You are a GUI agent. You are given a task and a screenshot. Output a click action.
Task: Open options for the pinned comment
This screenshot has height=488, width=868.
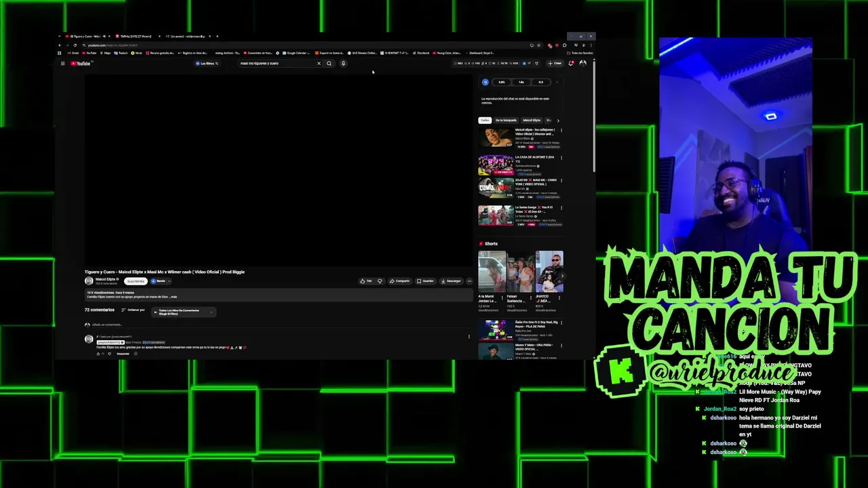(469, 336)
